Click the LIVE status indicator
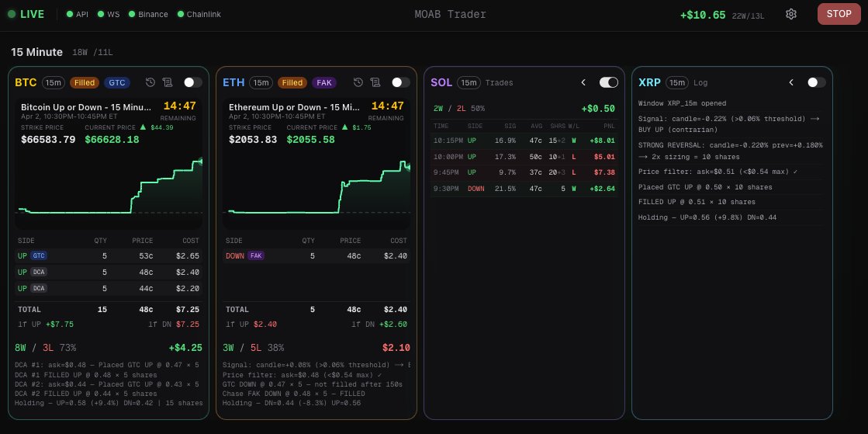 26,15
